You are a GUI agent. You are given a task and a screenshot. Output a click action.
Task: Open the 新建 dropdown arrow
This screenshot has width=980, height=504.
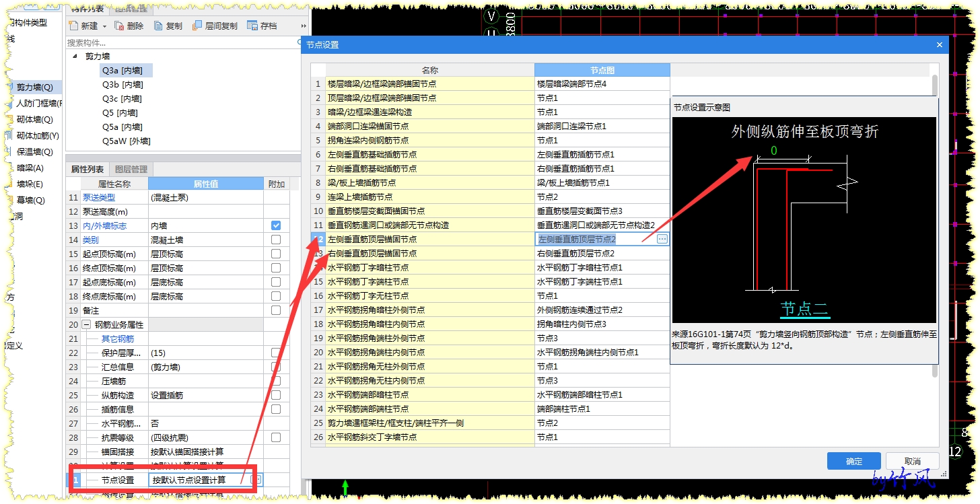104,26
